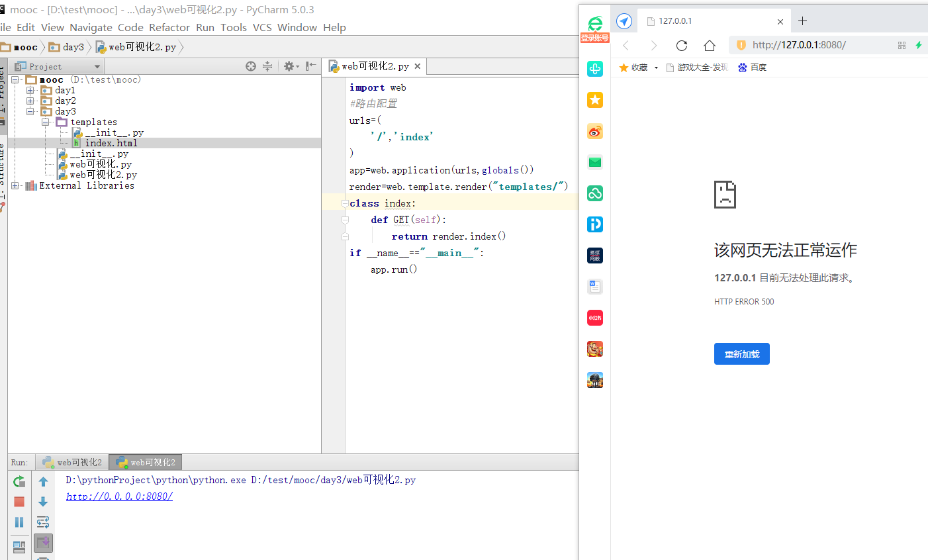The width and height of the screenshot is (928, 560).
Task: Click the 登录账号 login button
Action: pos(595,38)
